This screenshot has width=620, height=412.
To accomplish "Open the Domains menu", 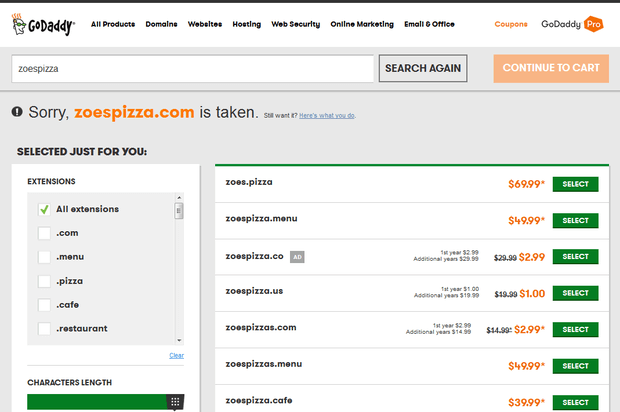I will (x=161, y=24).
